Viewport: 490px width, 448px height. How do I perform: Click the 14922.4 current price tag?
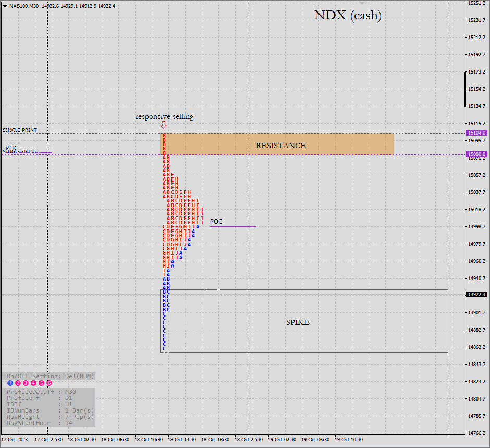point(476,295)
